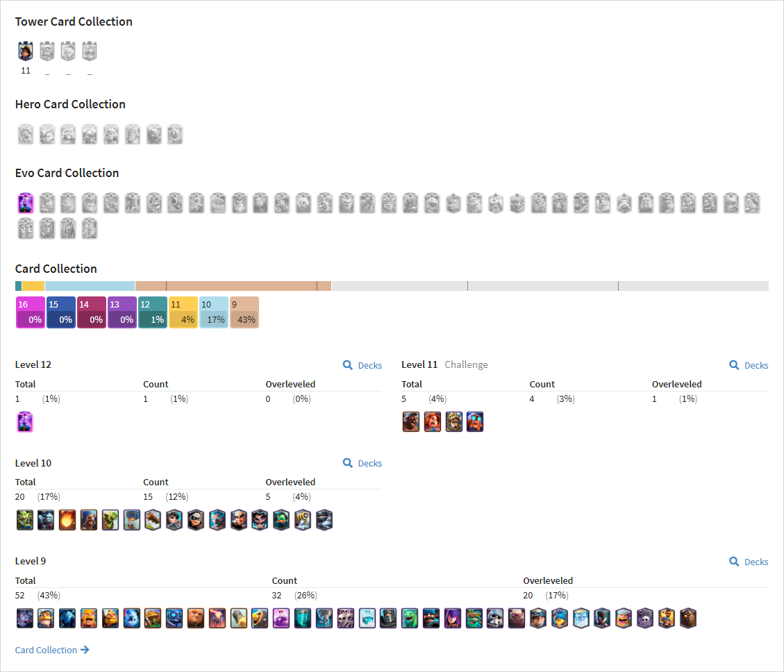Click the Giant card in Level 9

[x=196, y=618]
